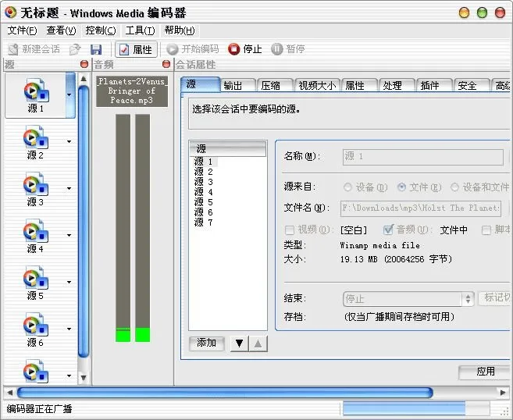The image size is (513, 420).
Task: Open the 文件(F) menu
Action: pos(22,30)
